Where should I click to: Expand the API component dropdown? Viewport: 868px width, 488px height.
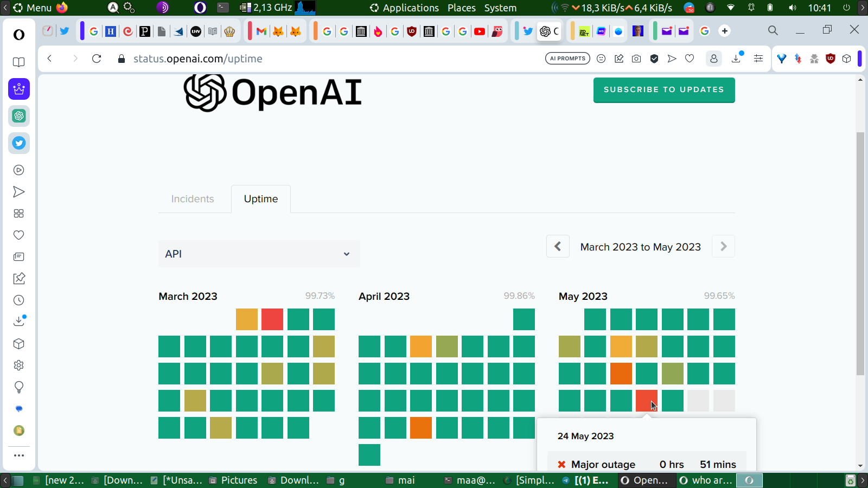pyautogui.click(x=259, y=254)
